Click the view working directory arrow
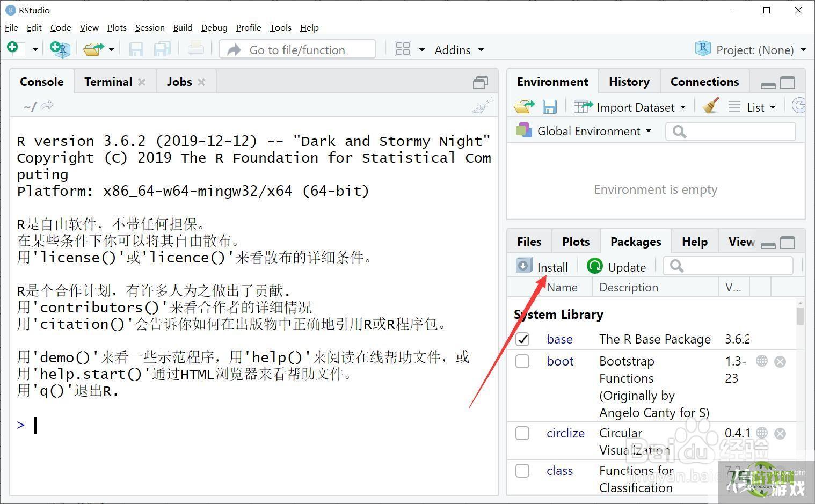This screenshot has height=504, width=815. click(47, 106)
